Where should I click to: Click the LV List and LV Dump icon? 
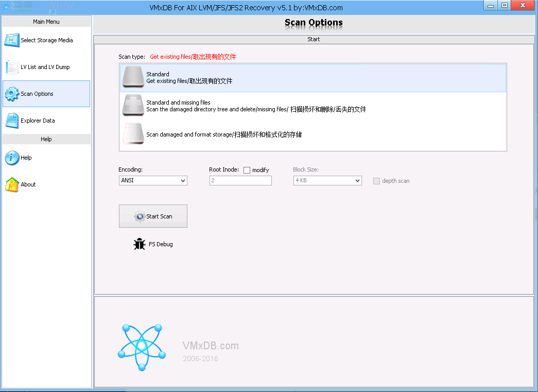click(12, 67)
